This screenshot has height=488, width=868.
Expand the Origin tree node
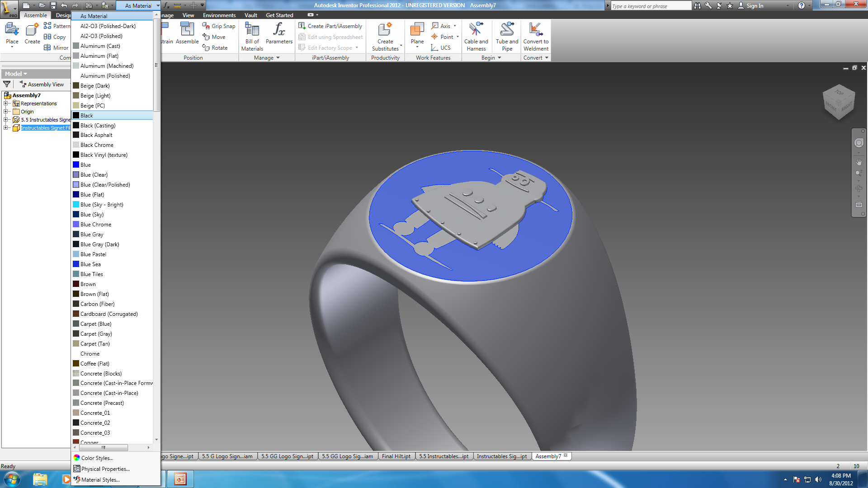(x=6, y=112)
